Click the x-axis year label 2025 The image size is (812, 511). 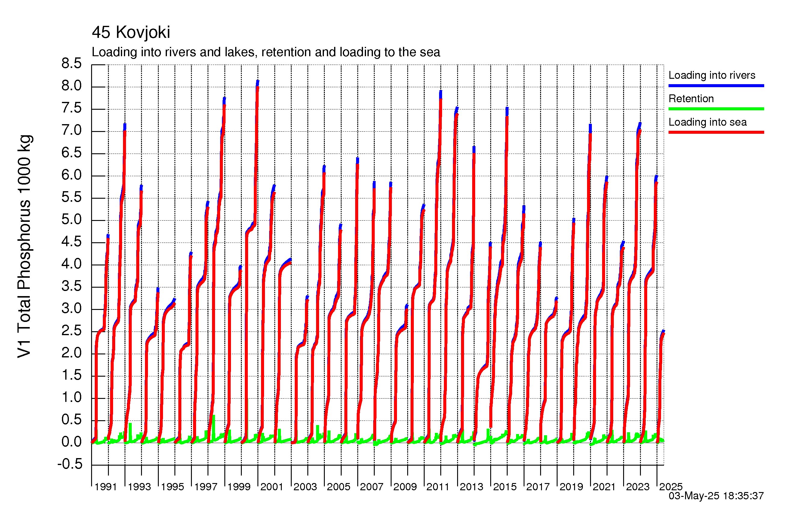671,487
